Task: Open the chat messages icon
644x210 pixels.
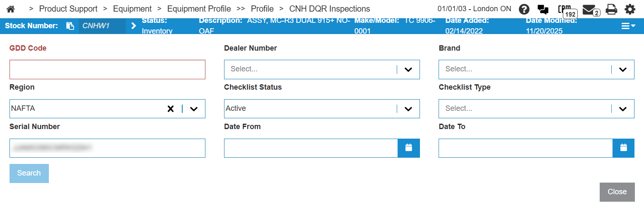Action: 543,9
